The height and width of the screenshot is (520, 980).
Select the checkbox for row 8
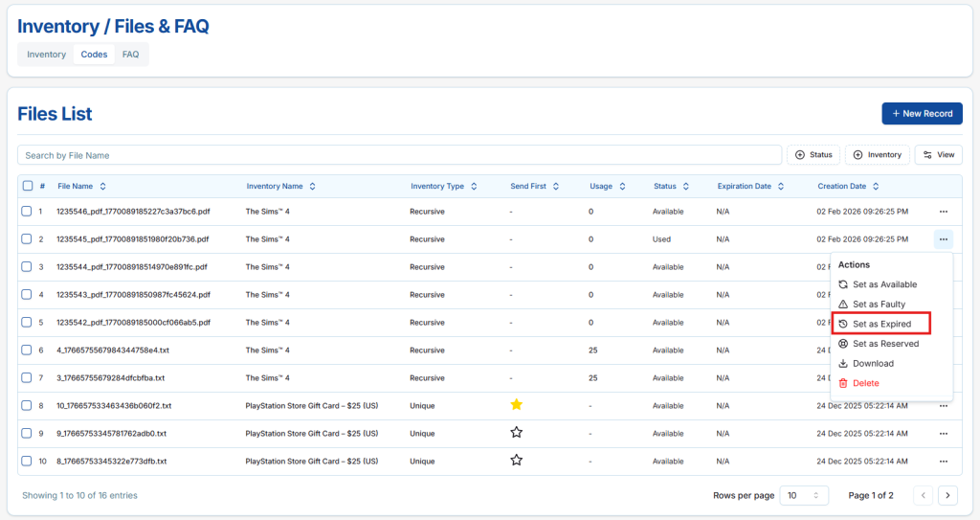(27, 405)
